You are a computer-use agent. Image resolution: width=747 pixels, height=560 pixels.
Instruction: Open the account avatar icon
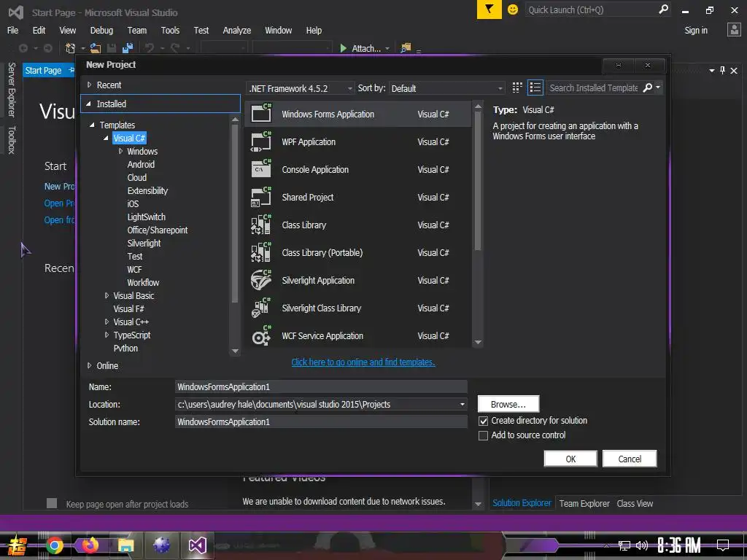[x=734, y=30]
